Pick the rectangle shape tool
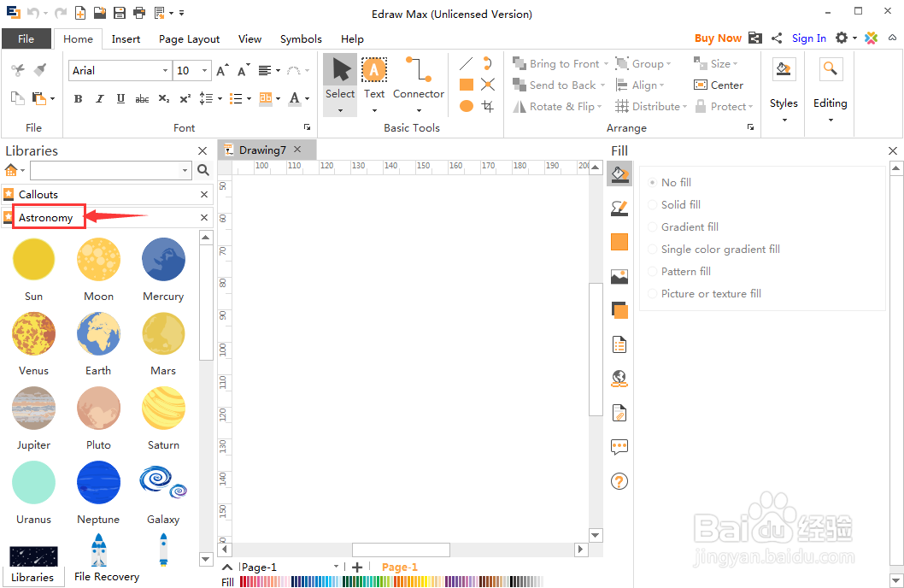This screenshot has height=588, width=904. point(467,85)
